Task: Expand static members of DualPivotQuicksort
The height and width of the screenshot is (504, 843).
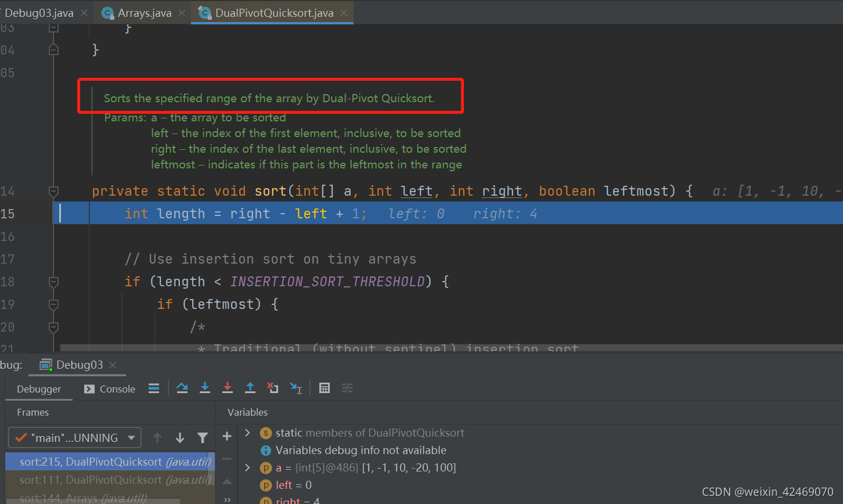Action: pyautogui.click(x=247, y=433)
